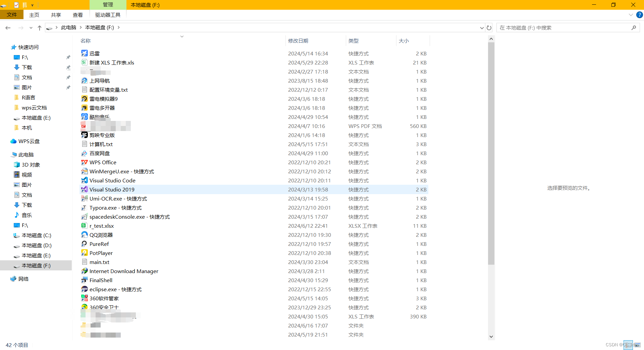Select 雷电模拟器9 icon
Screen dimensions: 644x350
(84, 99)
